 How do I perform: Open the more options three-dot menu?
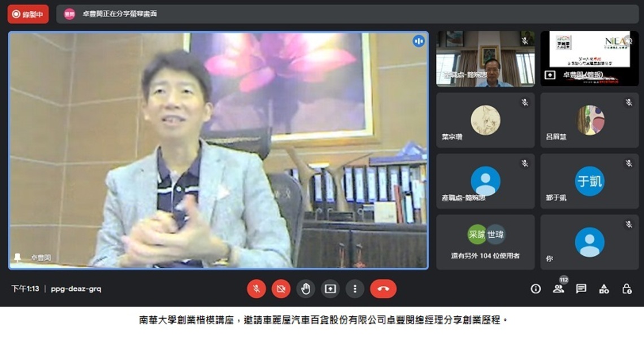coord(355,289)
